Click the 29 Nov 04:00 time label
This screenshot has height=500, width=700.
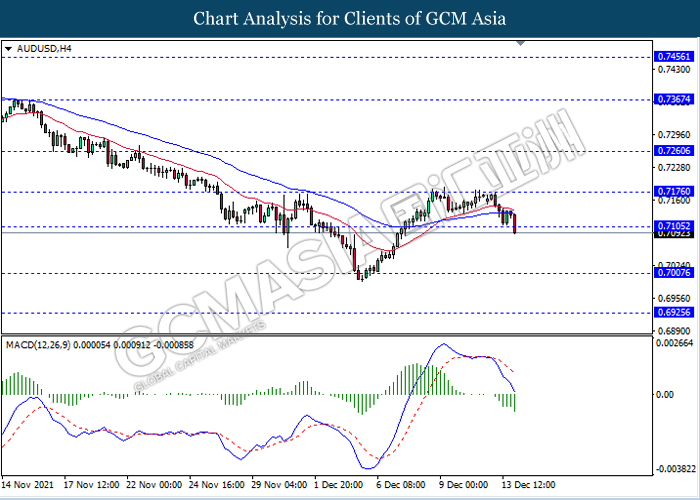click(279, 485)
